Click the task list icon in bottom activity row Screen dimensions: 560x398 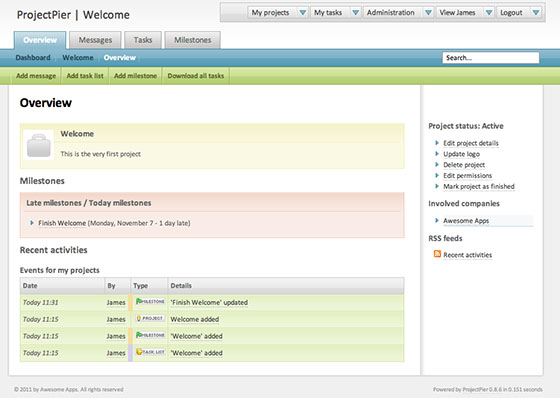coord(139,352)
